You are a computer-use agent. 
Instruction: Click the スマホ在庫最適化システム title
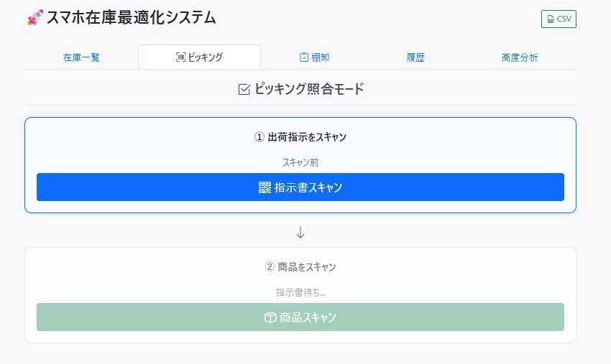tap(131, 18)
